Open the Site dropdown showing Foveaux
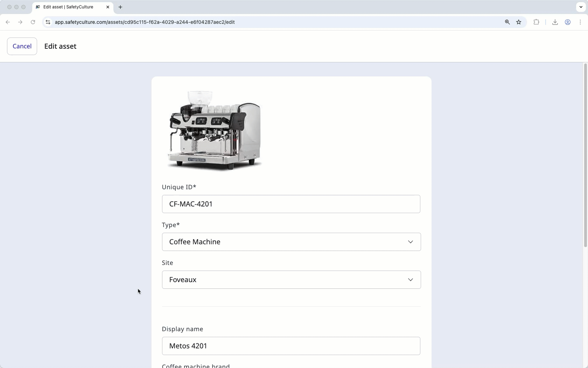 pos(291,280)
